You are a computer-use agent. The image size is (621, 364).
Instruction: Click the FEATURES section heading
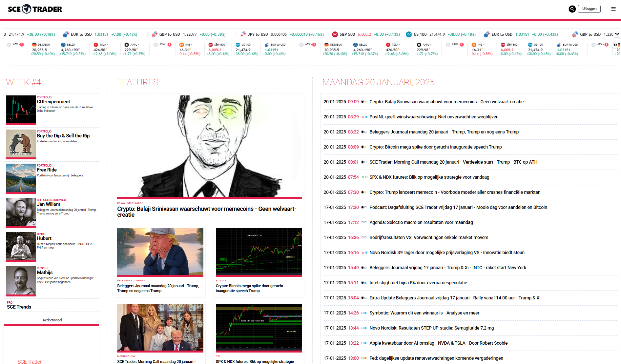point(138,82)
